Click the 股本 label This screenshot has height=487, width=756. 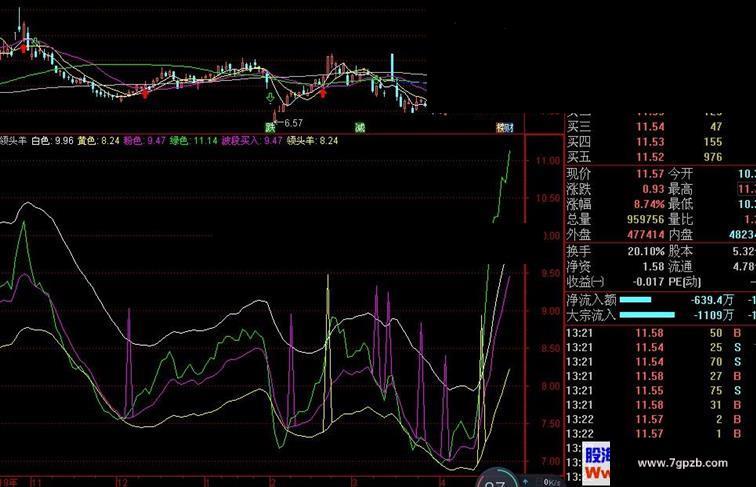click(x=681, y=251)
